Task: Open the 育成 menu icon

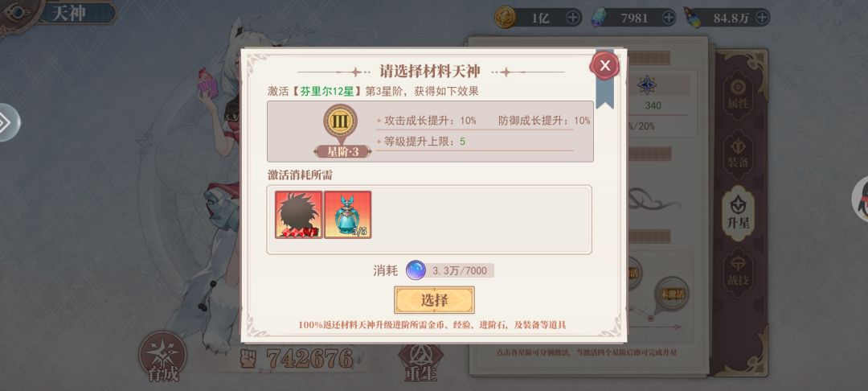Action: tap(162, 358)
